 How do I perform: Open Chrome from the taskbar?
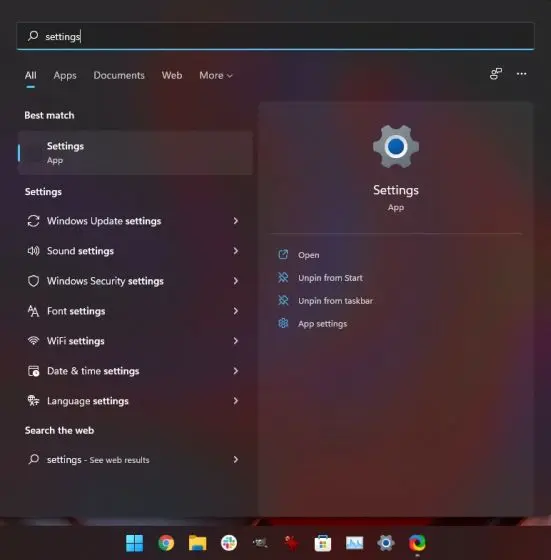tap(166, 543)
